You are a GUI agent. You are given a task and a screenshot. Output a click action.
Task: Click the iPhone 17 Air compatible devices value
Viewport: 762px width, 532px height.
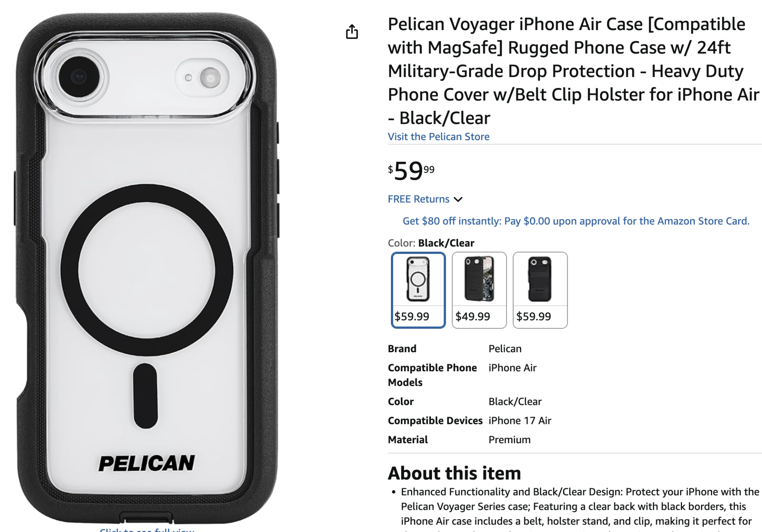click(520, 421)
